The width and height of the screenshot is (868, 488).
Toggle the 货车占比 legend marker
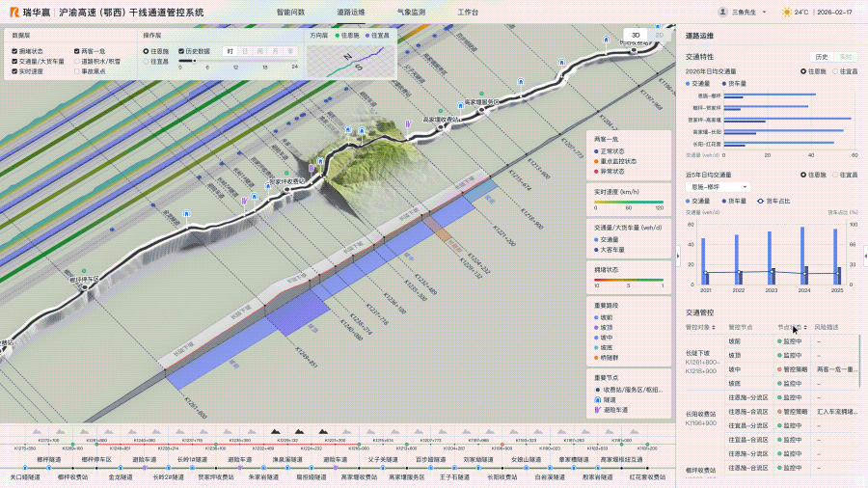(x=761, y=201)
